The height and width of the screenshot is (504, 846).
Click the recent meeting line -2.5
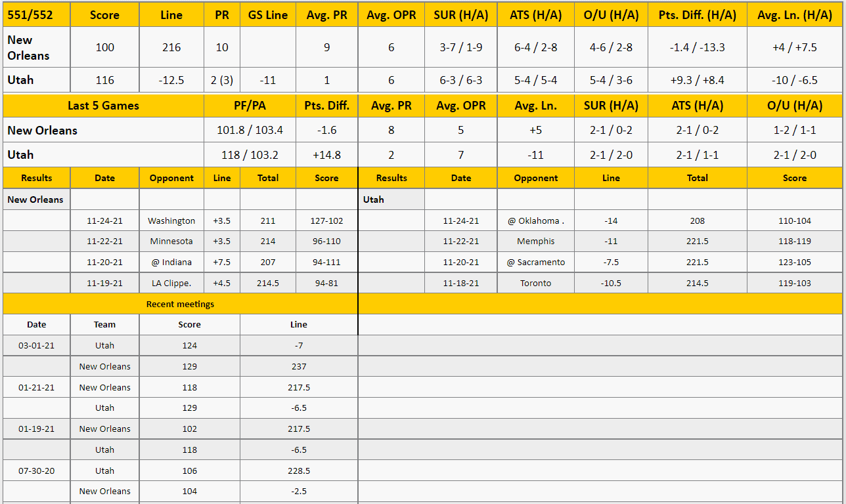point(299,491)
